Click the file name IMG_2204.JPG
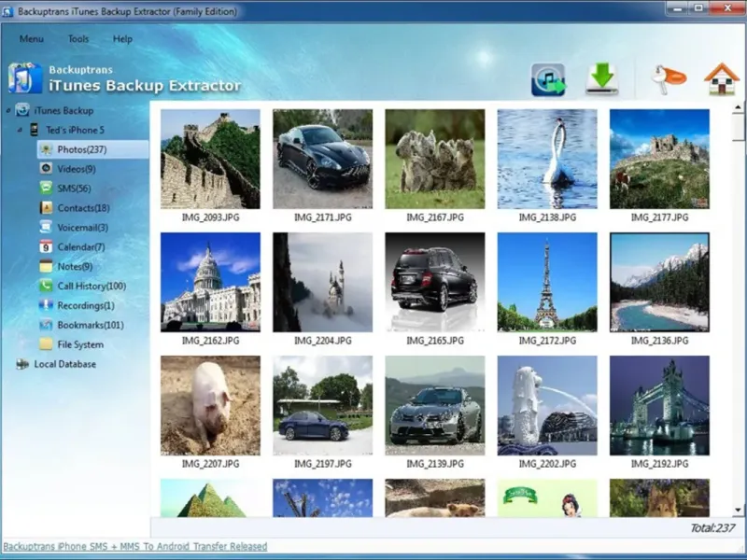Screen dimensions: 747x560 (322, 341)
